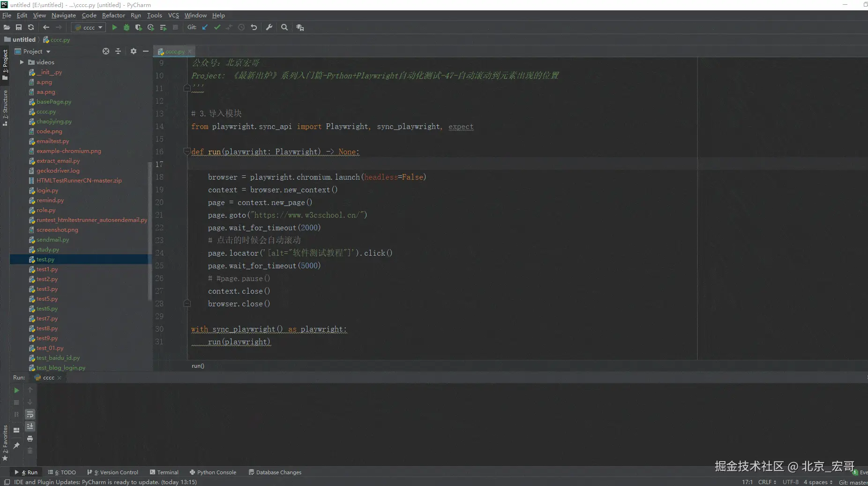Image resolution: width=868 pixels, height=486 pixels.
Task: Click the locate file crosshair icon in Project panel
Action: (106, 52)
